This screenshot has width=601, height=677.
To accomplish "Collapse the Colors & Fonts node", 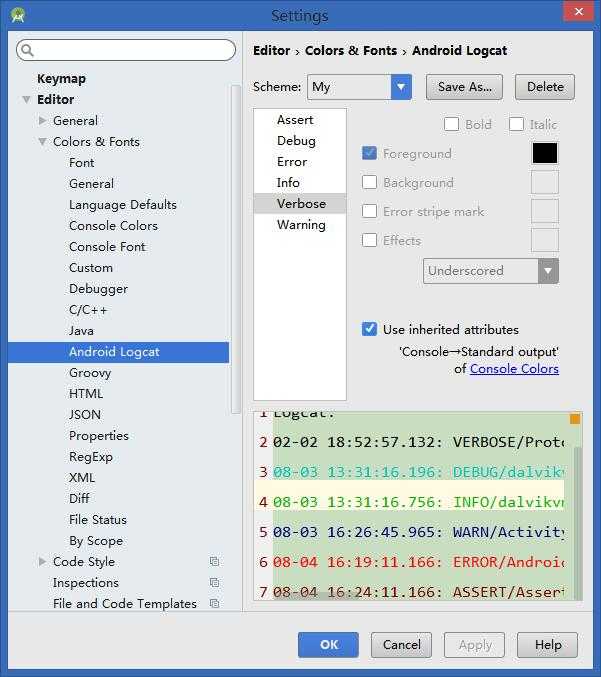I will coord(42,142).
